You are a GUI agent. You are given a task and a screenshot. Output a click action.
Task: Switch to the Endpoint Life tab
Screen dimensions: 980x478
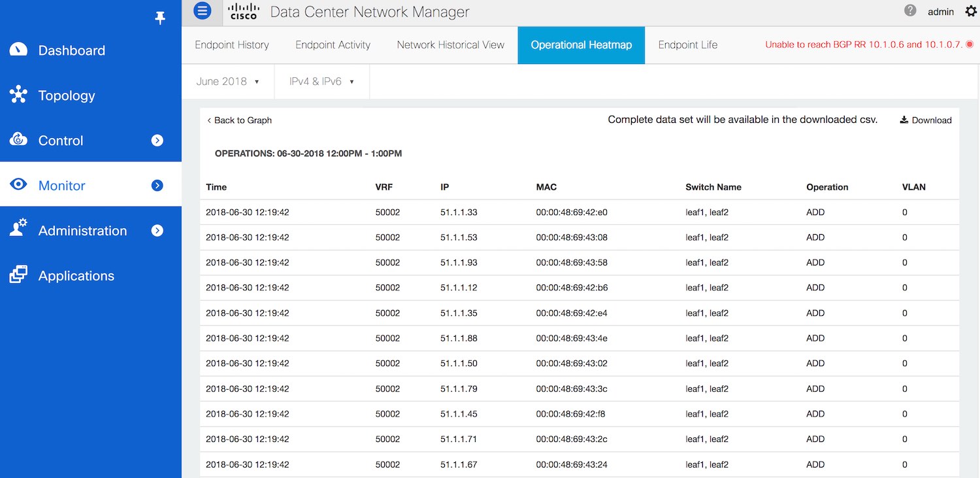tap(687, 45)
